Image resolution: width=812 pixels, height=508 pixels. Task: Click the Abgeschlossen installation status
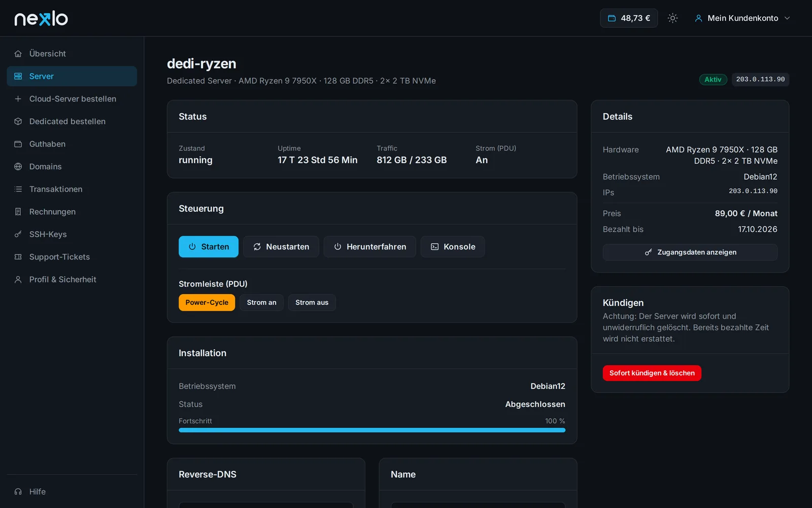[x=535, y=404]
